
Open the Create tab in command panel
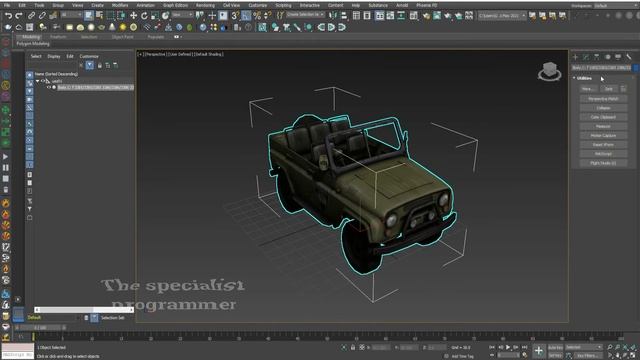tap(576, 57)
